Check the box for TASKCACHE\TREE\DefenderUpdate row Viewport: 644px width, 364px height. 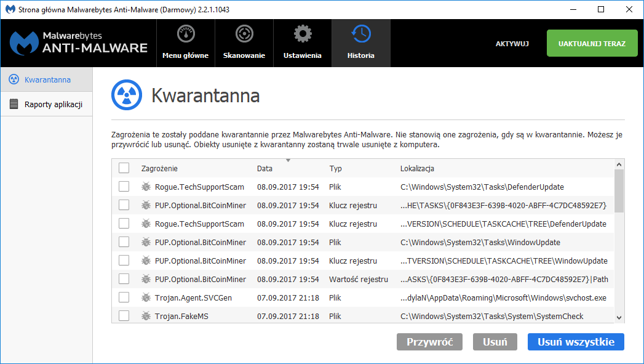click(124, 224)
